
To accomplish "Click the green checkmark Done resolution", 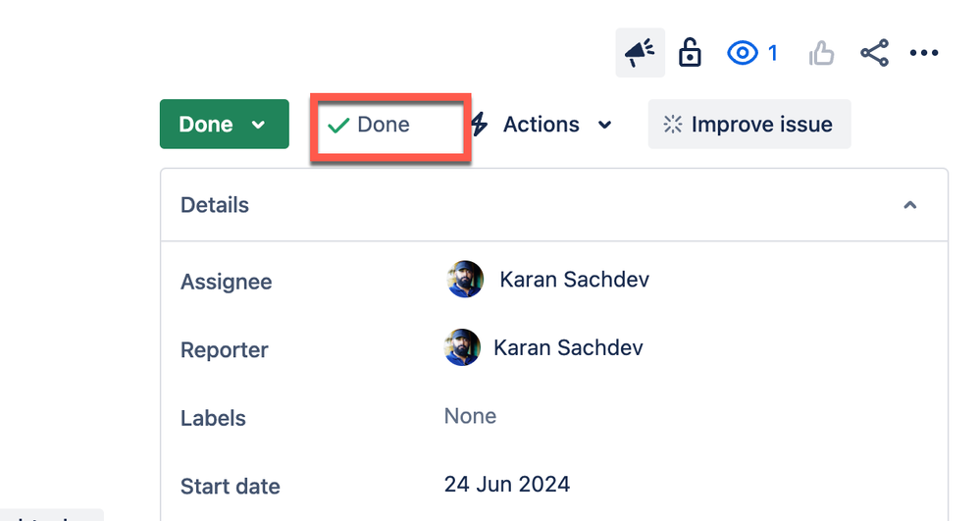I will point(369,125).
